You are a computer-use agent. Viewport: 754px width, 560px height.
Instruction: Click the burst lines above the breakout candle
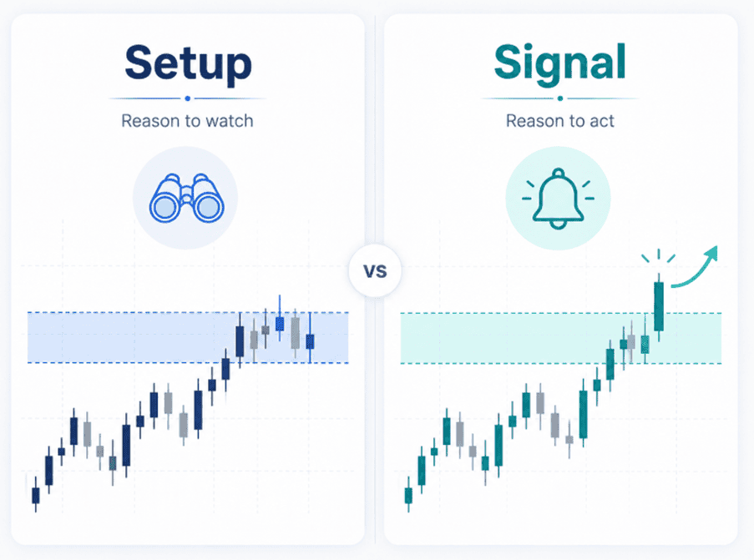click(658, 256)
